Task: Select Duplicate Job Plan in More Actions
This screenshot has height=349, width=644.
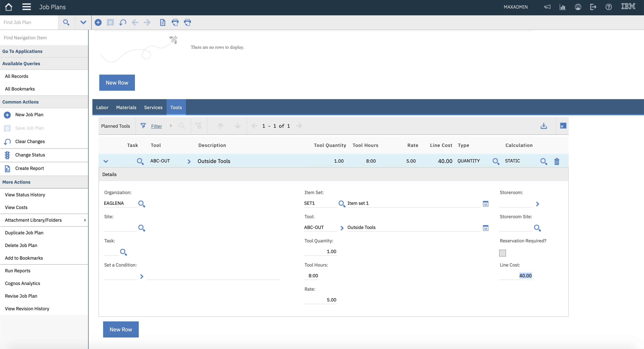Action: [24, 233]
